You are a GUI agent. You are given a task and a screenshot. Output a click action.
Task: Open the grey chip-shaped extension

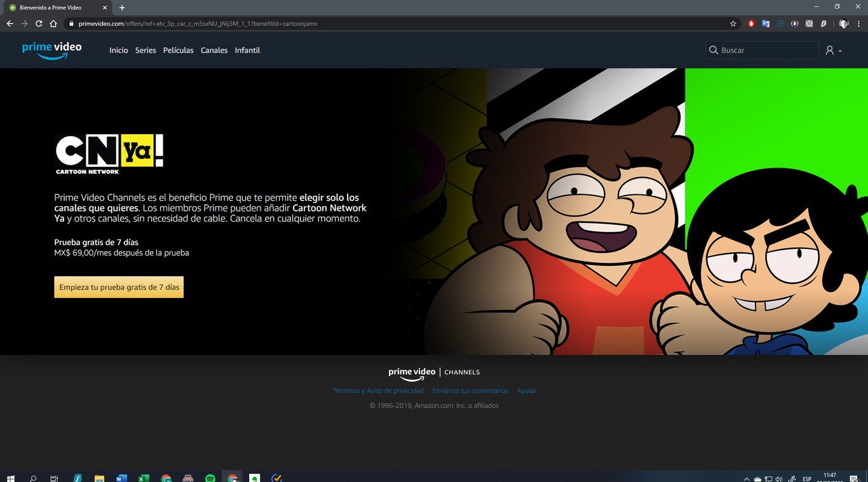pos(809,23)
